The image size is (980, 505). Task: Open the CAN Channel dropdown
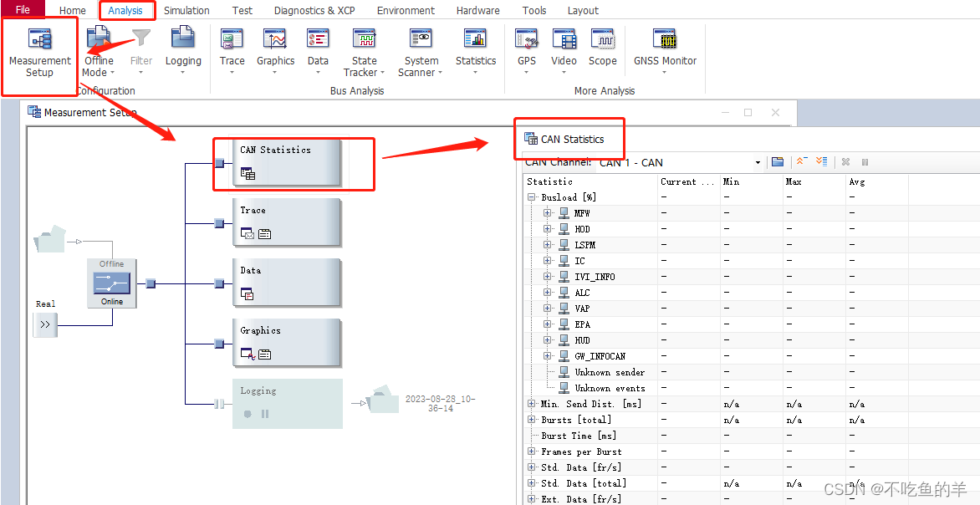[758, 162]
